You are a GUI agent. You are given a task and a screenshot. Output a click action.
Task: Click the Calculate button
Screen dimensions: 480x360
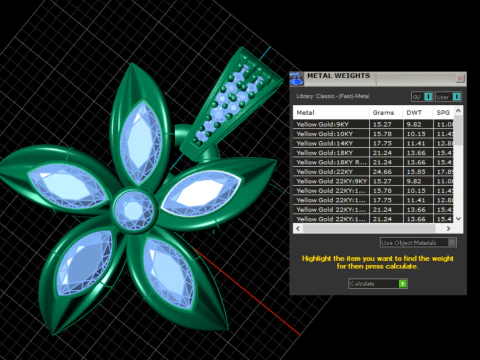point(378,284)
